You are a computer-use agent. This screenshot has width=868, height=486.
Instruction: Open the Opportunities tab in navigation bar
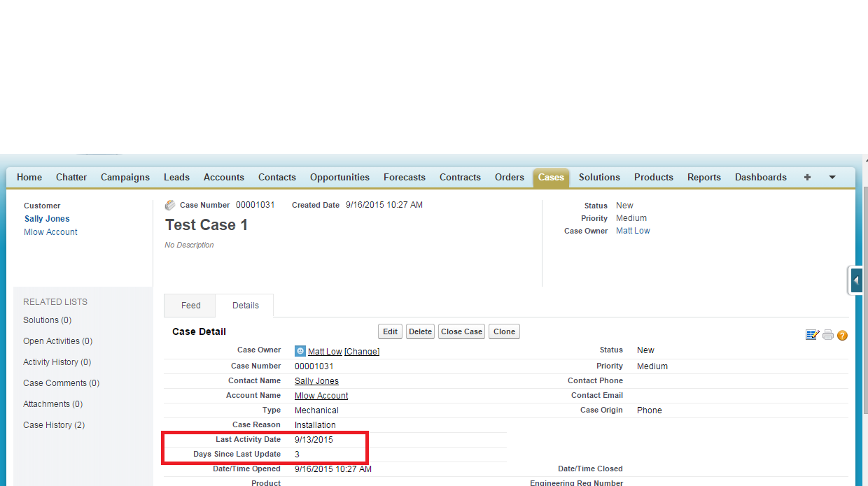[339, 178]
